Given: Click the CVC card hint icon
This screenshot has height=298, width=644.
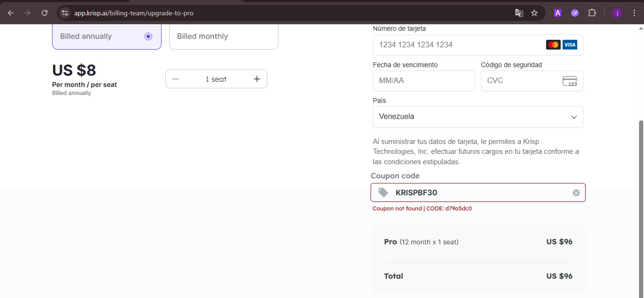Looking at the screenshot, I should click(570, 81).
